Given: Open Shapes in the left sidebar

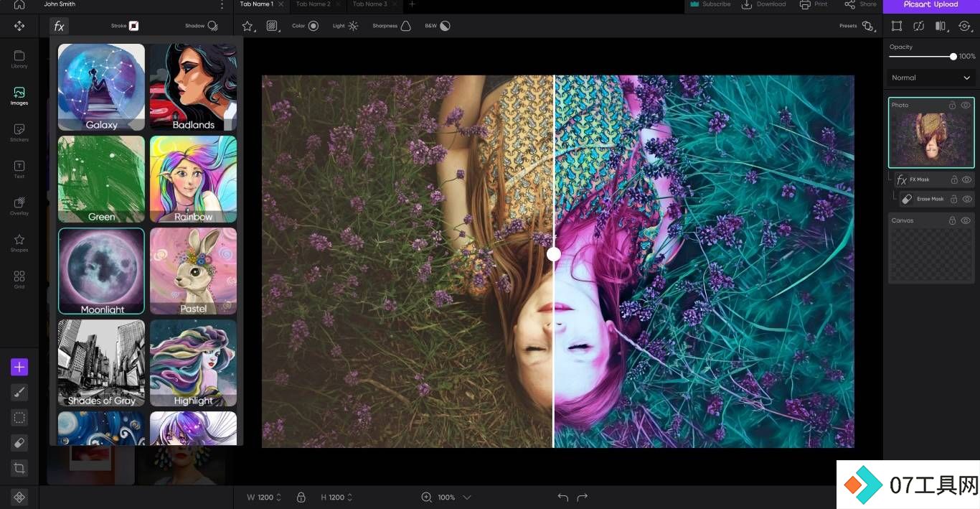Looking at the screenshot, I should (x=19, y=243).
